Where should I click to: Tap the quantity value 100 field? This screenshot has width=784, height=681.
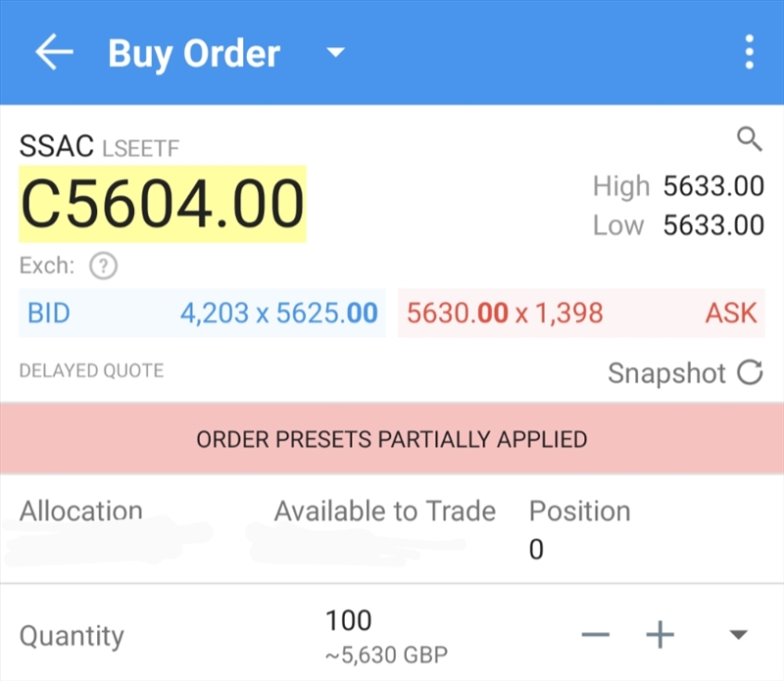click(x=349, y=621)
